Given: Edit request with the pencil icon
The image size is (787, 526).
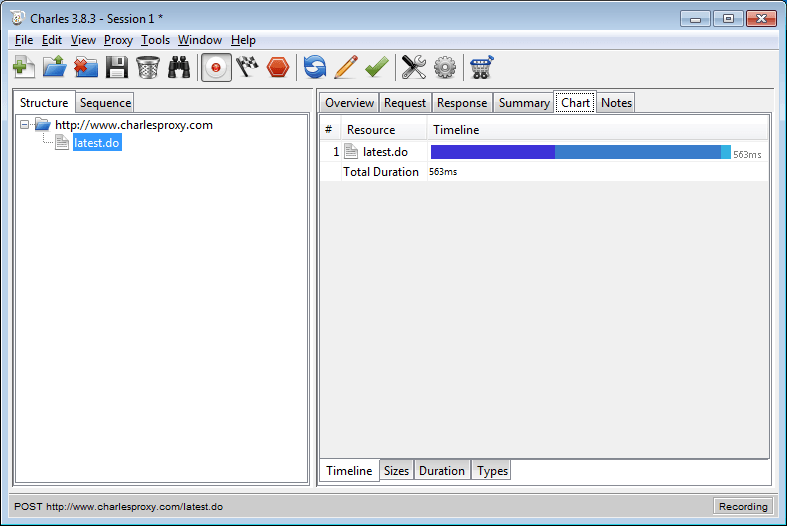Looking at the screenshot, I should [x=346, y=68].
